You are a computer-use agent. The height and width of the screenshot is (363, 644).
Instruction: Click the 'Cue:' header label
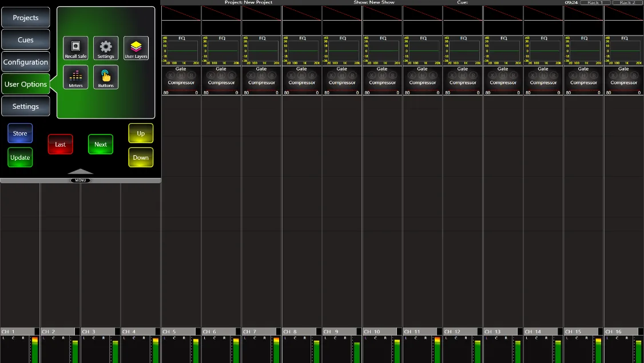[463, 2]
